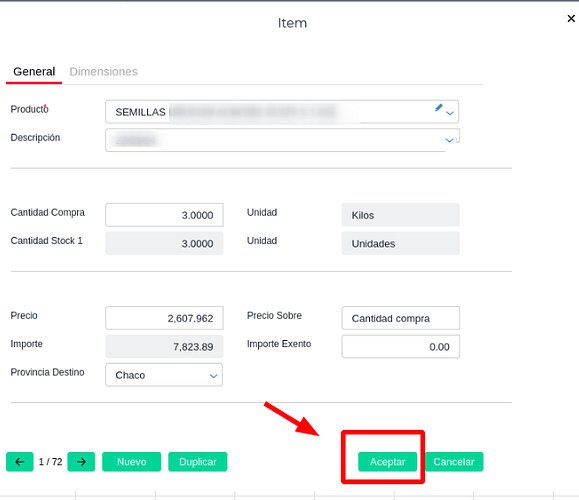
Task: Click the Precio input field
Action: tap(164, 318)
